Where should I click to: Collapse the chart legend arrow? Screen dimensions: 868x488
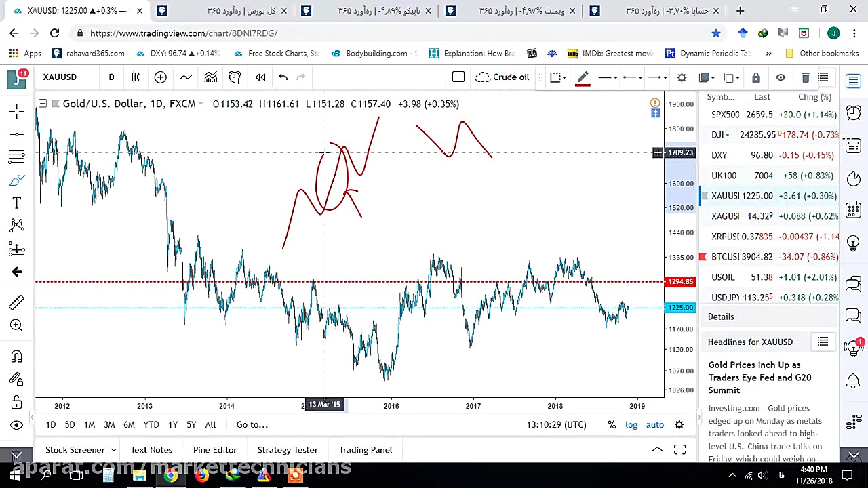[43, 104]
